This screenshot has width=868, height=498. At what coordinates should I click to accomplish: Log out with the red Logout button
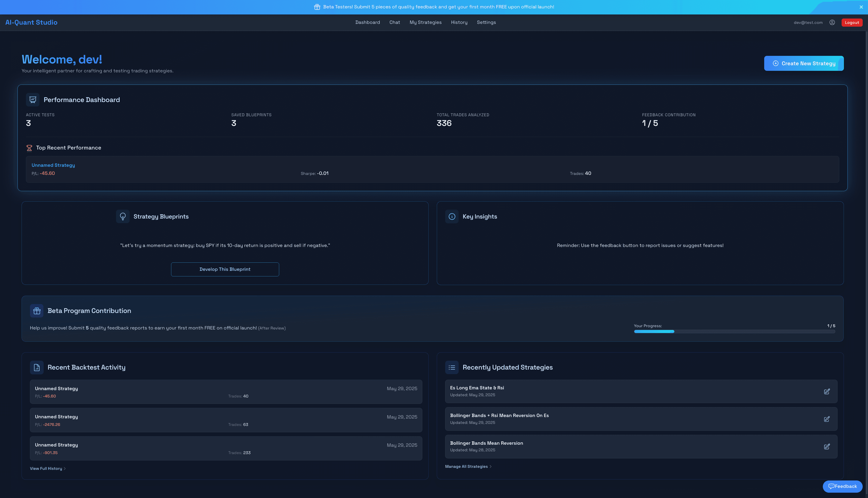coord(852,23)
